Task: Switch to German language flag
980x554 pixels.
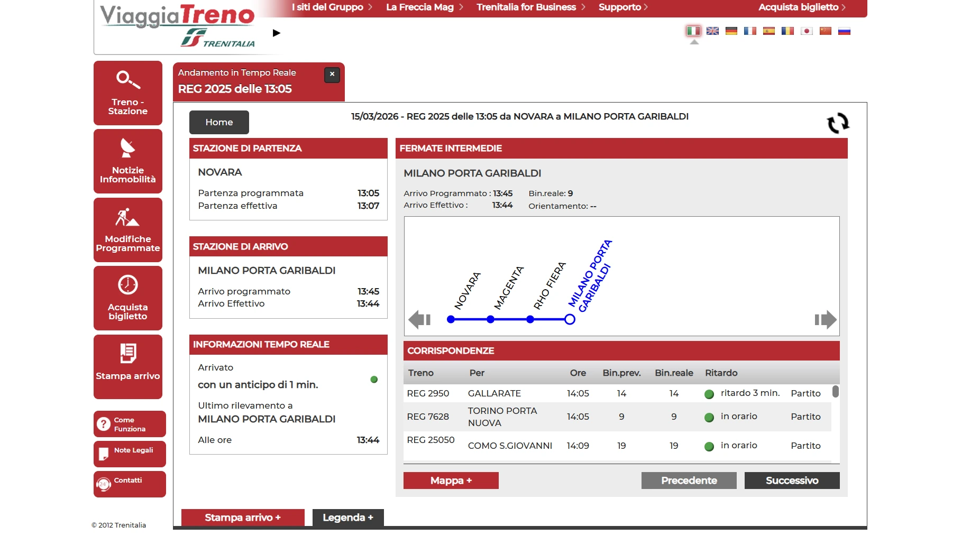Action: coord(731,31)
